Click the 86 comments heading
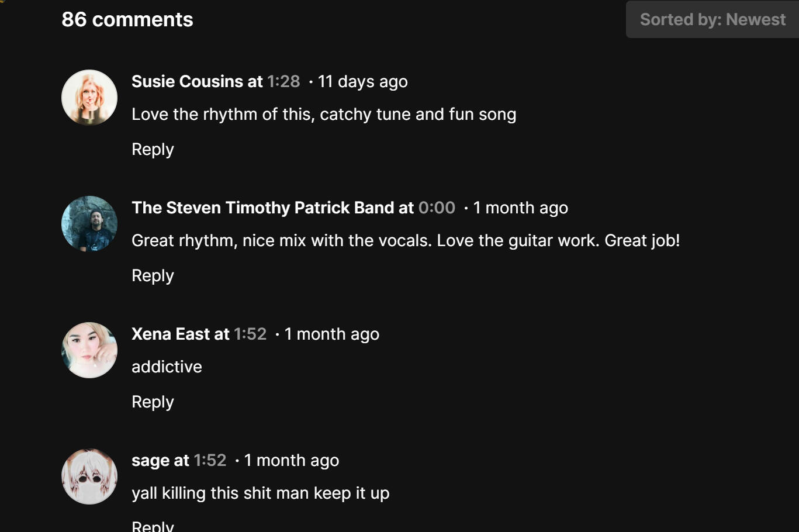Screen dimensions: 799x532 127,20
